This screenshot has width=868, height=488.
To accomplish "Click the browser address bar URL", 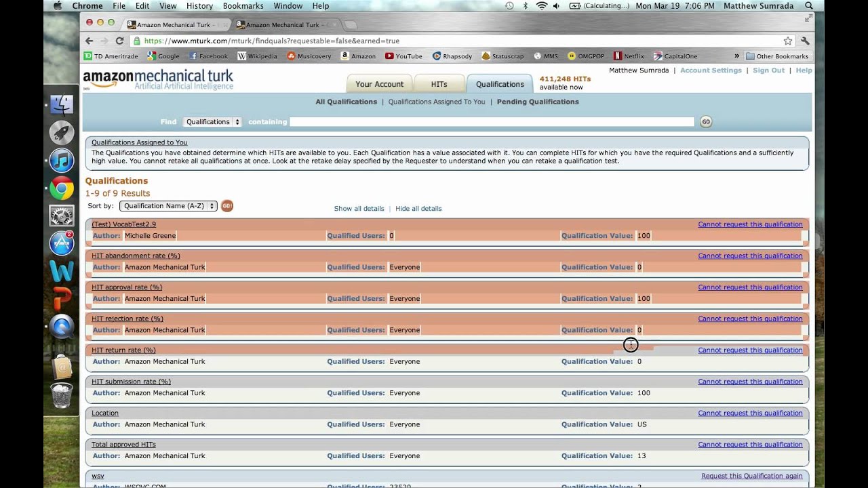I will point(271,41).
